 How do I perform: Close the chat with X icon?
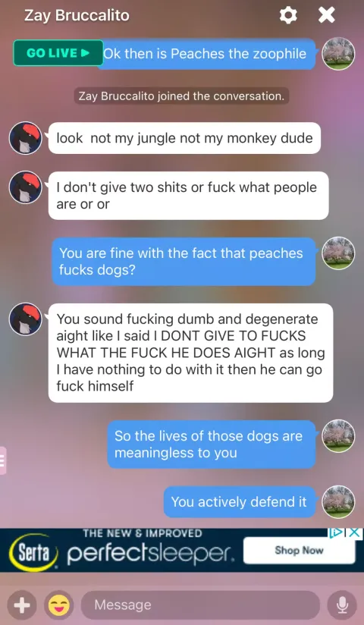(327, 15)
